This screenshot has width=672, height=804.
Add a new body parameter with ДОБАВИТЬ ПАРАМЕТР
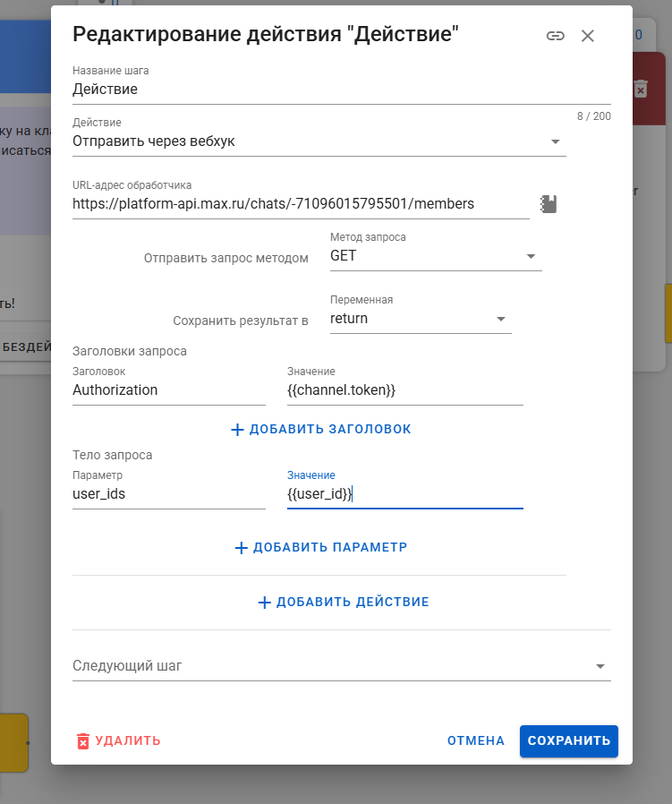tap(320, 547)
